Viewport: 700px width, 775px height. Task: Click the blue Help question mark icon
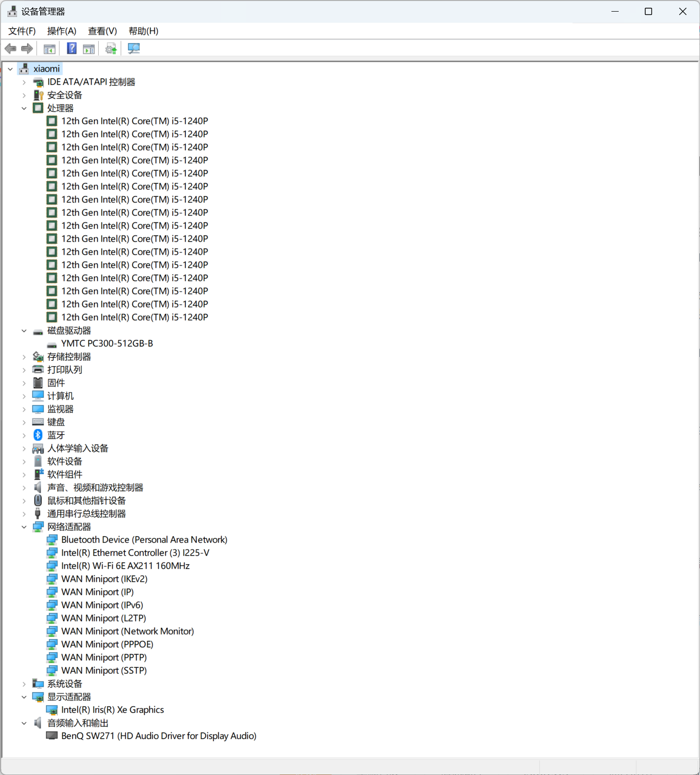coord(72,48)
